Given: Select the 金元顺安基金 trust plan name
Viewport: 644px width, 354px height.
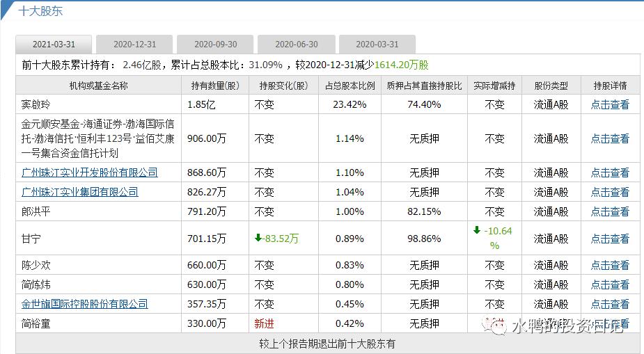Looking at the screenshot, I should pyautogui.click(x=97, y=138).
